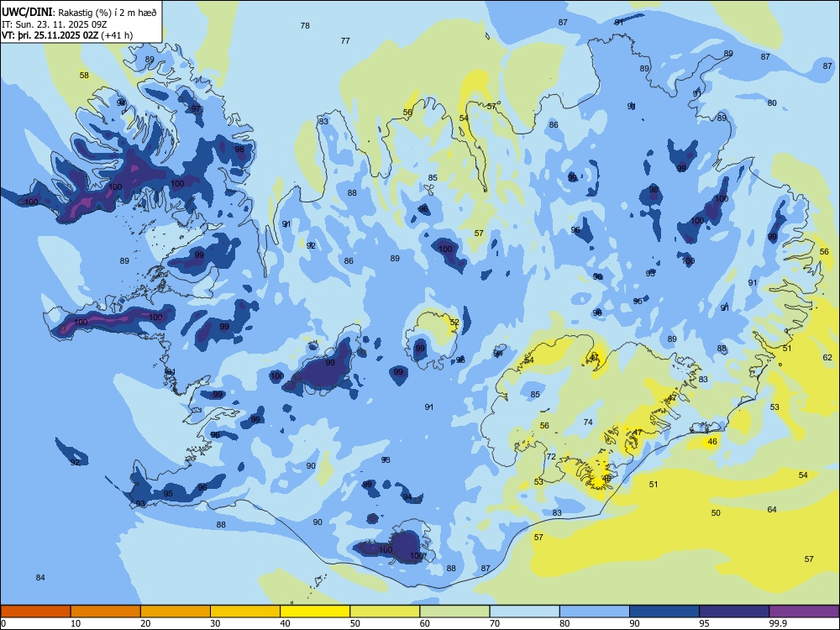Click the humidity value '97' in the Westfjords
840x630 pixels.
(196, 108)
